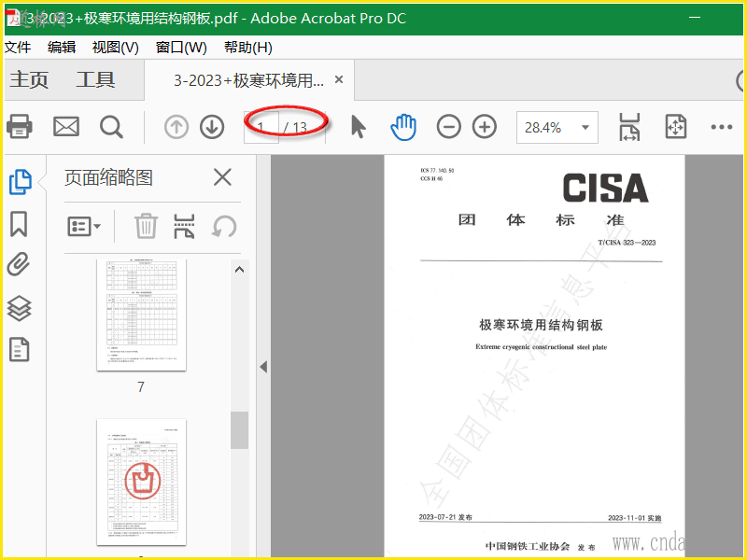Click the ICS 77.140.50 classification text
This screenshot has width=747, height=560.
tap(437, 171)
